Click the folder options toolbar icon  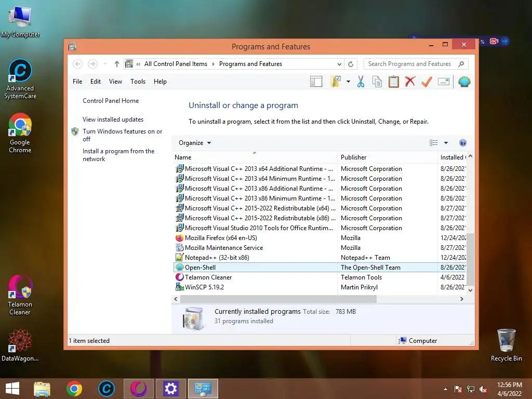point(336,82)
